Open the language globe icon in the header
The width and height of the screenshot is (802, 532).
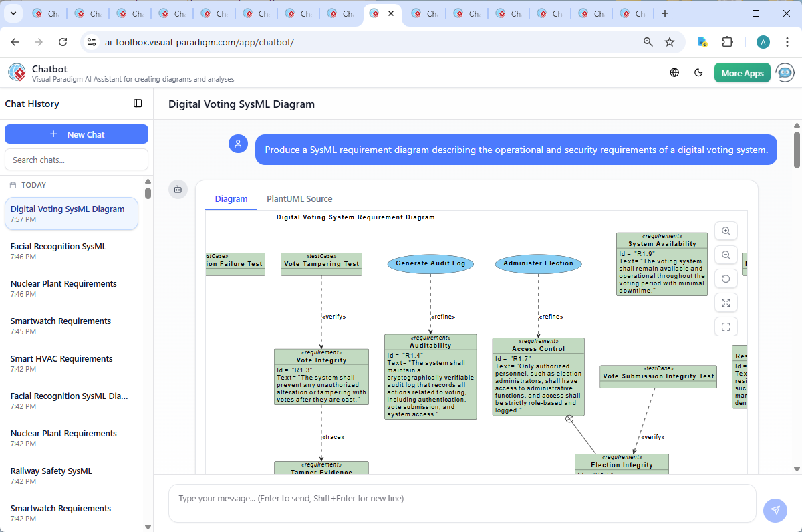674,72
